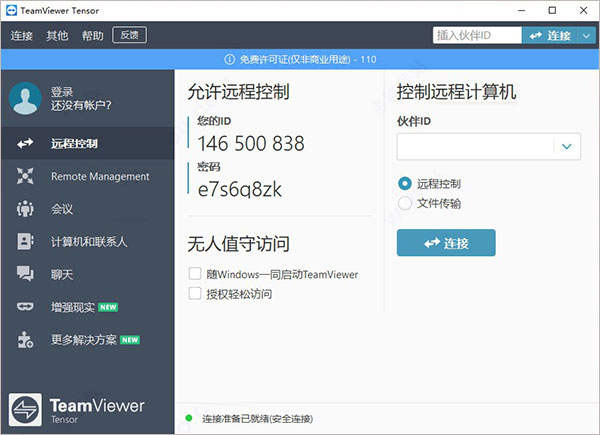Enable 随Windows一同启动TeamViewer checkbox
This screenshot has height=435, width=600.
pyautogui.click(x=195, y=274)
